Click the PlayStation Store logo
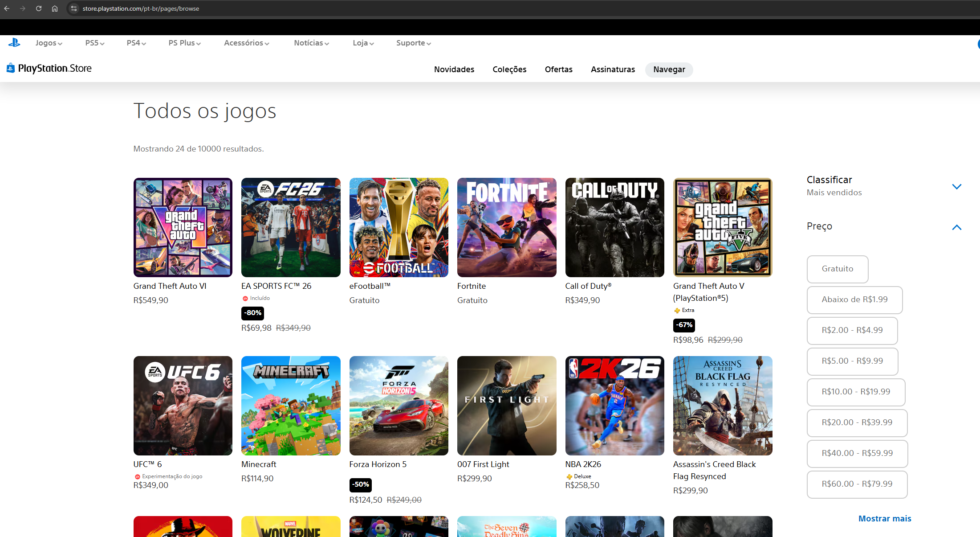The height and width of the screenshot is (537, 980). 49,68
